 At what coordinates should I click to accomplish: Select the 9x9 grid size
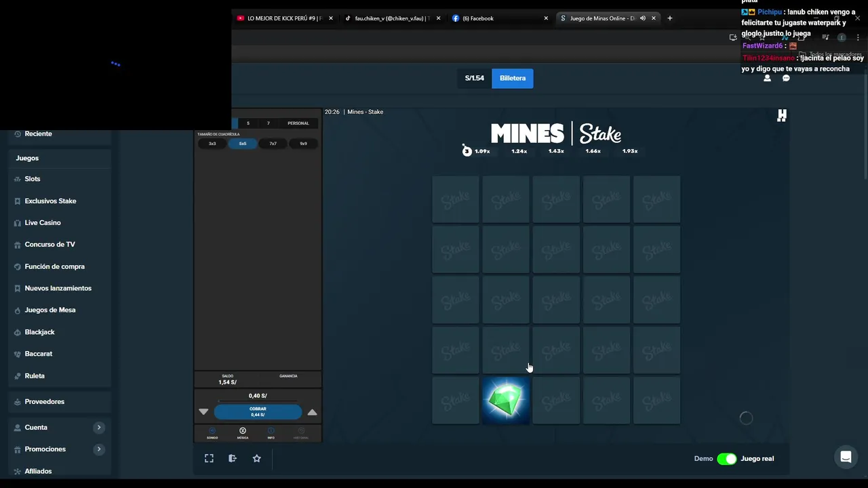click(x=303, y=144)
